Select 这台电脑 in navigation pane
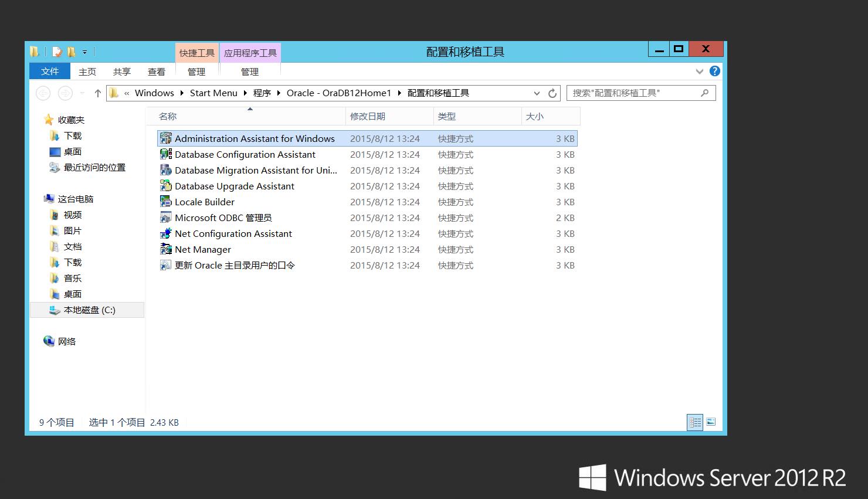Image resolution: width=868 pixels, height=499 pixels. [x=75, y=199]
